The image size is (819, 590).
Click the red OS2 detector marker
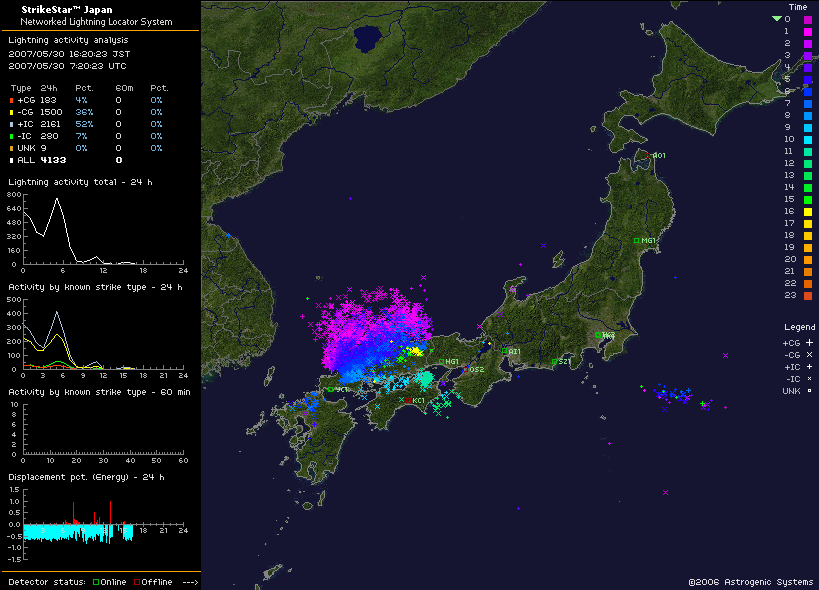click(466, 369)
